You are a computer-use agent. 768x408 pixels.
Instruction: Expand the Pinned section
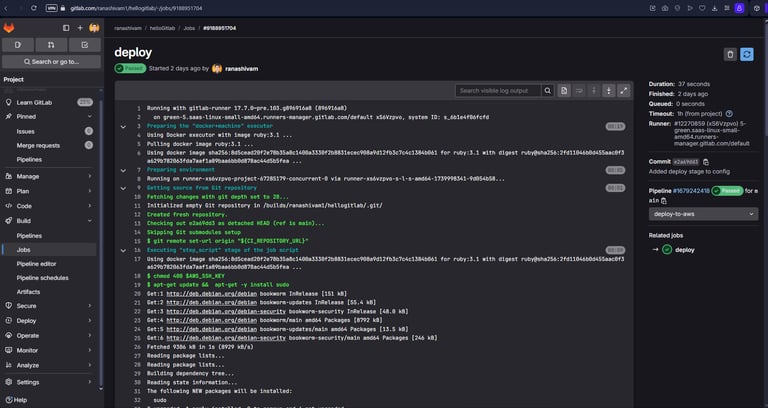[x=48, y=117]
